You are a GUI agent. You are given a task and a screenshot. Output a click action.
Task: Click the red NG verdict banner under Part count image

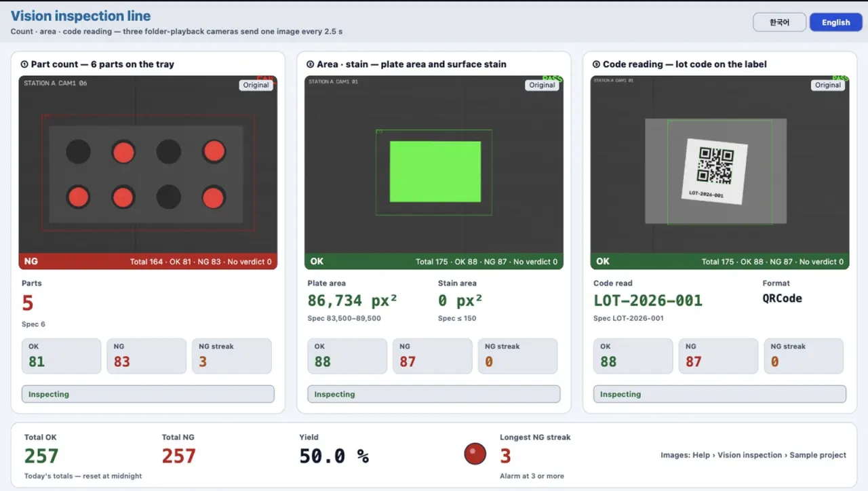[x=148, y=262]
